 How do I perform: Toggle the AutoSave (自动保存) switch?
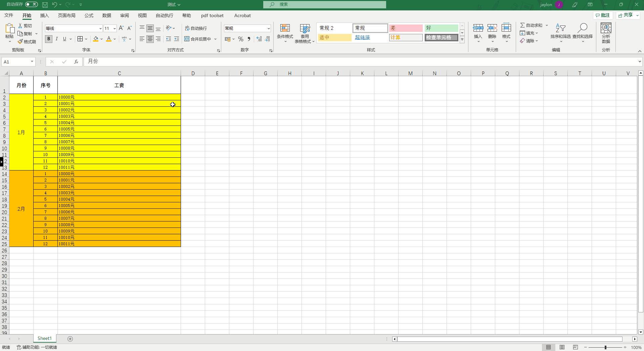tap(32, 4)
